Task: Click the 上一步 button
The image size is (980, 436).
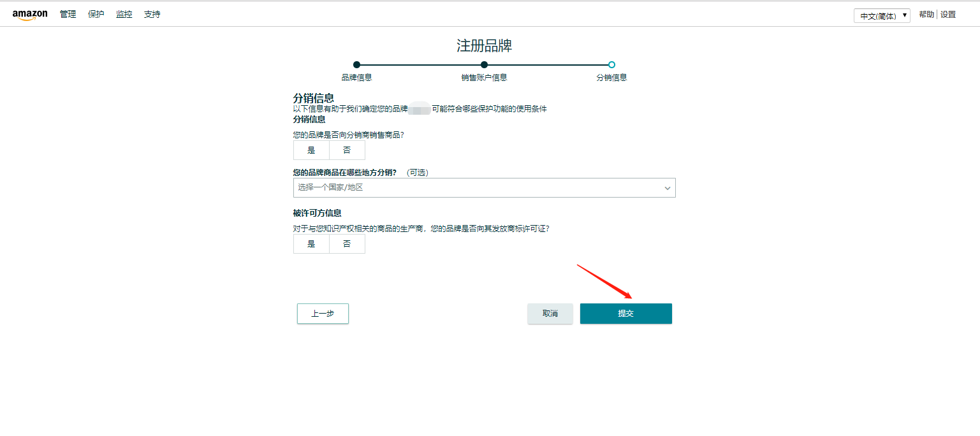Action: pos(323,313)
